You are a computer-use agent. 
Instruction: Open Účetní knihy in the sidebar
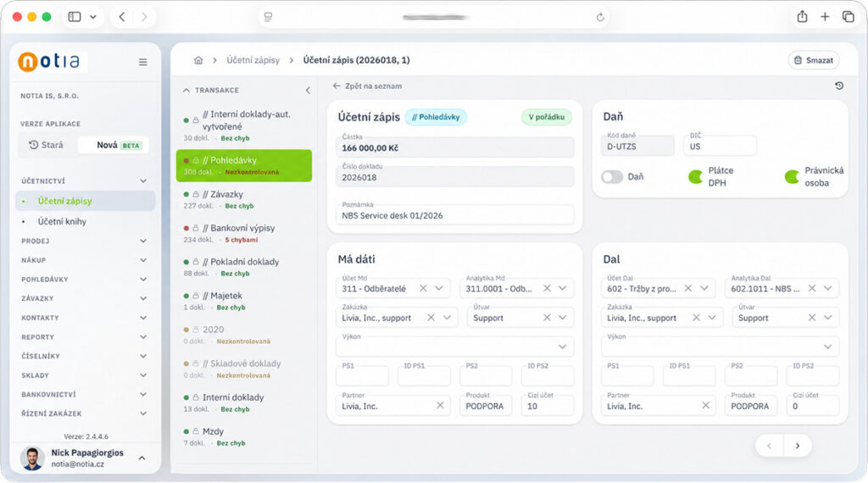point(86,221)
